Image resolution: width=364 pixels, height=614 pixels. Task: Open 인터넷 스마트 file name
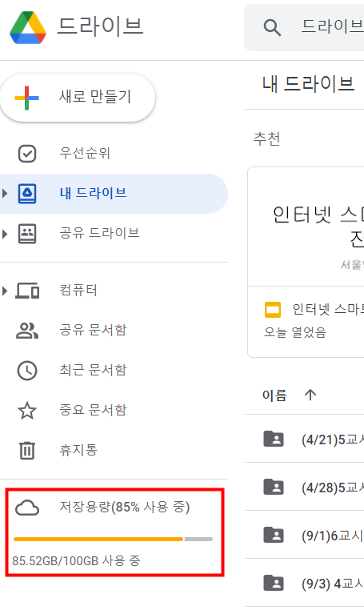(x=328, y=310)
